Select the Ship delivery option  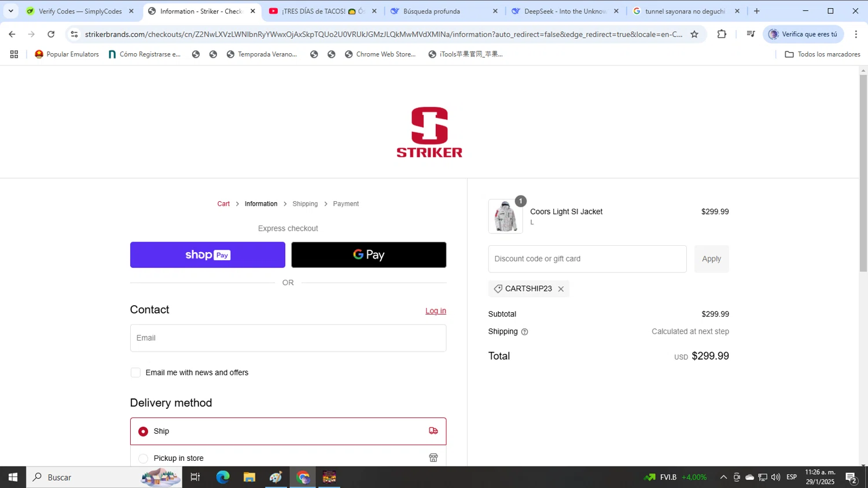(x=288, y=431)
